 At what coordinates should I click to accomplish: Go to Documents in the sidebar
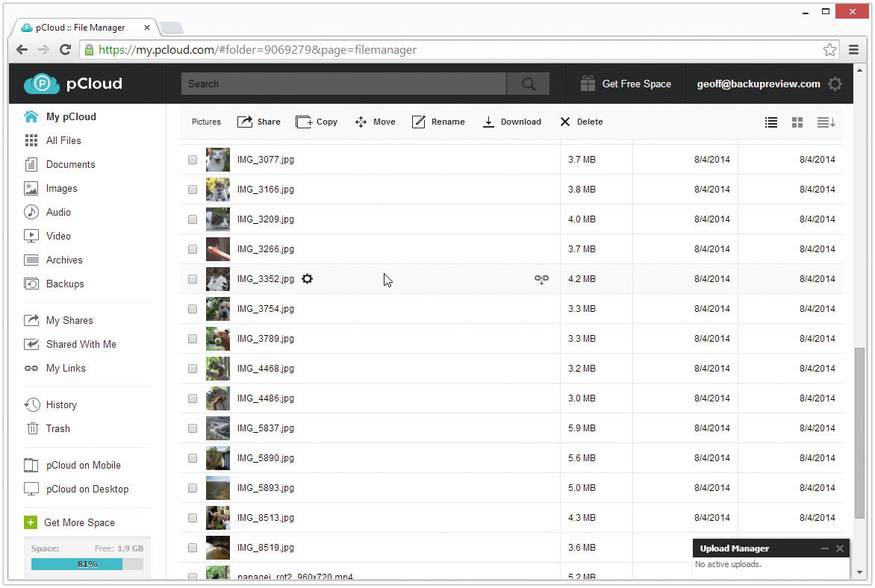tap(60, 165)
